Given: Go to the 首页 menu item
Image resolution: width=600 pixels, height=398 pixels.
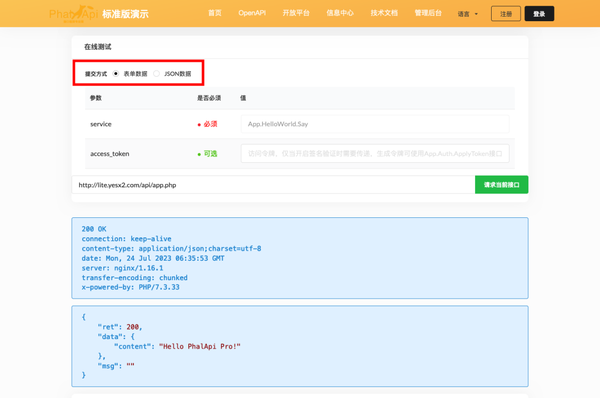Looking at the screenshot, I should pyautogui.click(x=215, y=13).
